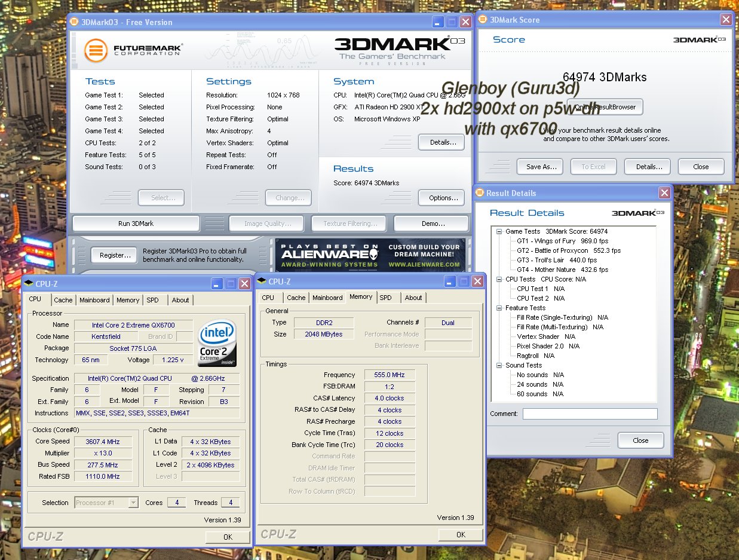The width and height of the screenshot is (739, 560).
Task: Click the 3DMark03 title bar icon
Action: [74, 22]
